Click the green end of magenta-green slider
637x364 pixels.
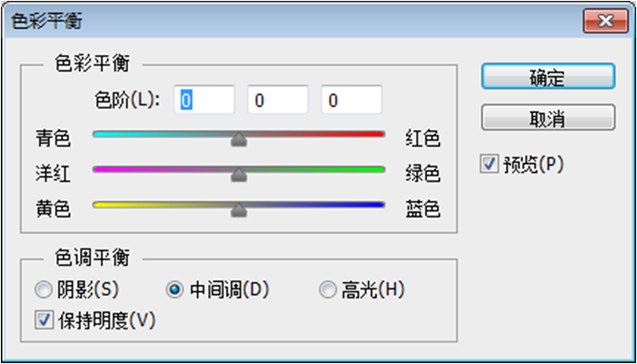tap(379, 169)
